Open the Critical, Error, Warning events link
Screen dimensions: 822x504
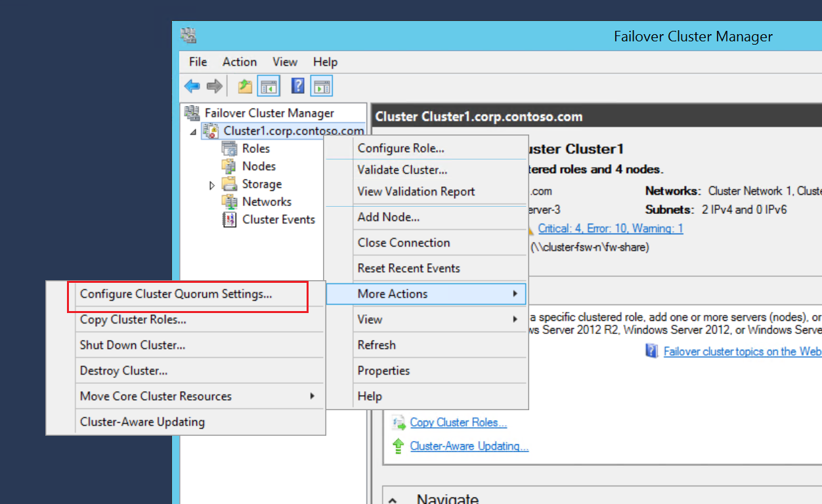tap(610, 228)
